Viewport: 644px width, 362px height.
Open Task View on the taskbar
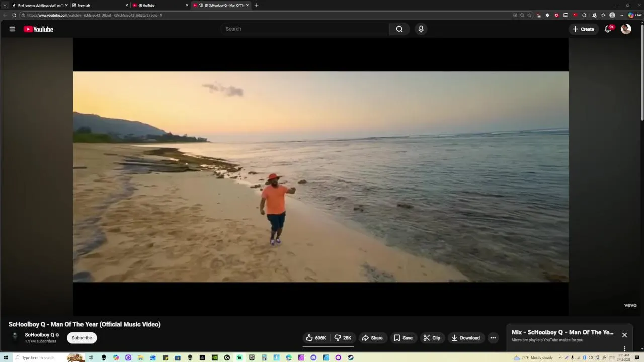(91, 357)
